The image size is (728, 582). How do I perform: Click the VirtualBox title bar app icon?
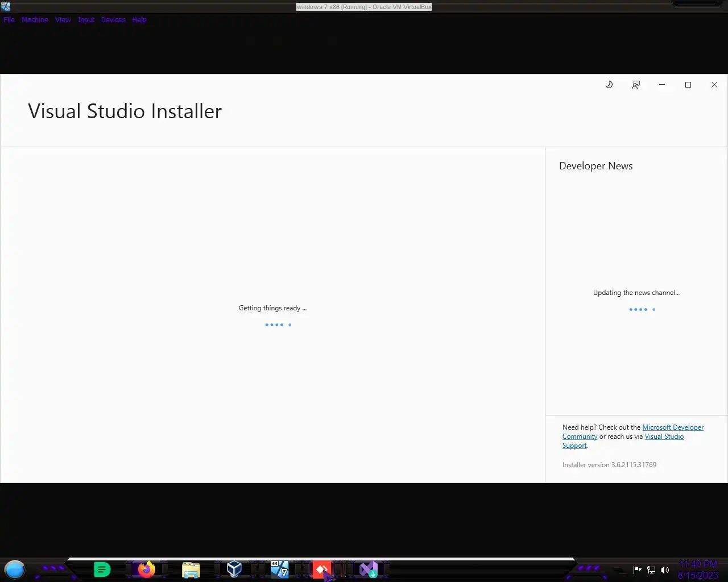click(x=6, y=7)
